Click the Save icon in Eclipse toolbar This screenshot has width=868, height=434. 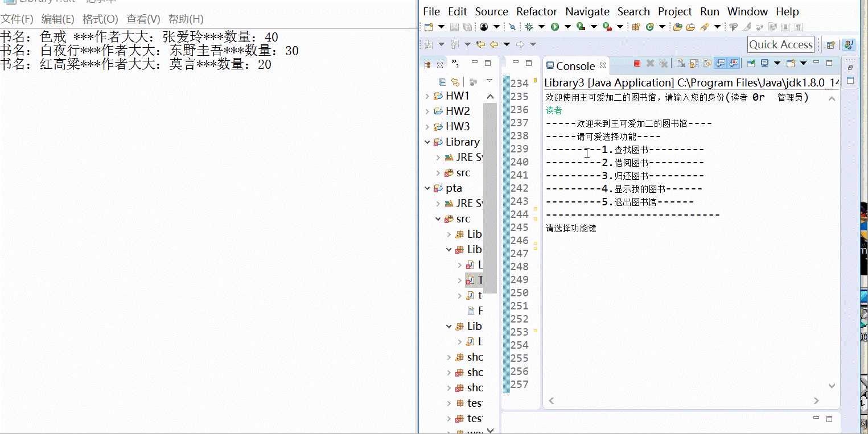point(454,27)
